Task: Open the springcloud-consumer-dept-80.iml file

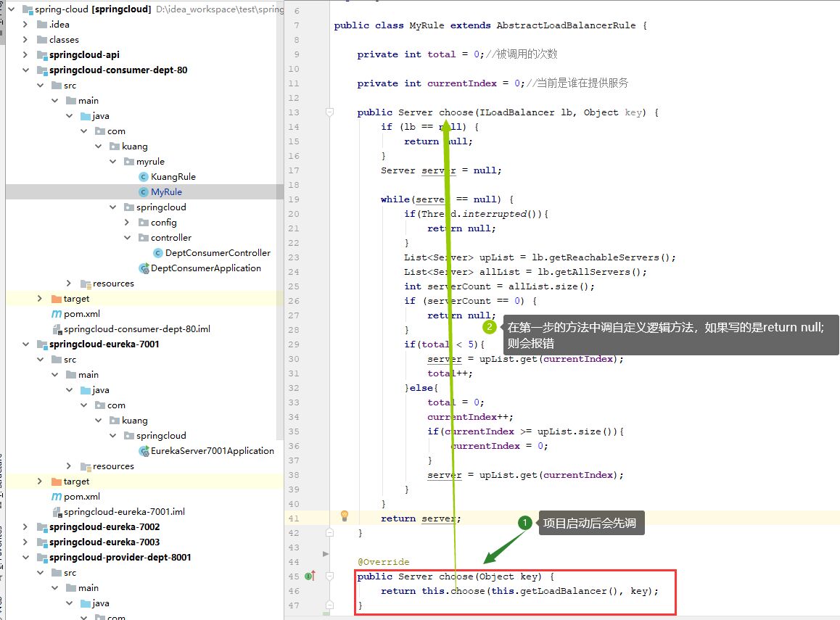Action: pyautogui.click(x=136, y=329)
